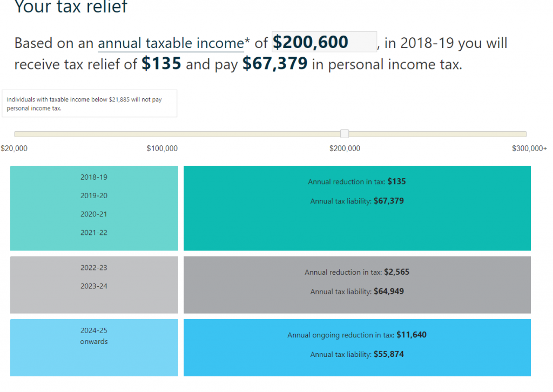The image size is (553, 392).
Task: Click the $200,000 slider label
Action: (345, 148)
